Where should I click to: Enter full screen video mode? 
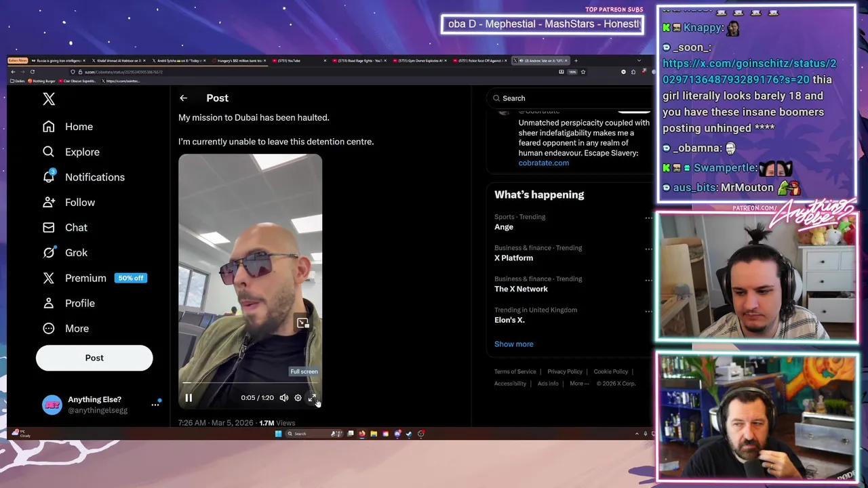coord(312,398)
